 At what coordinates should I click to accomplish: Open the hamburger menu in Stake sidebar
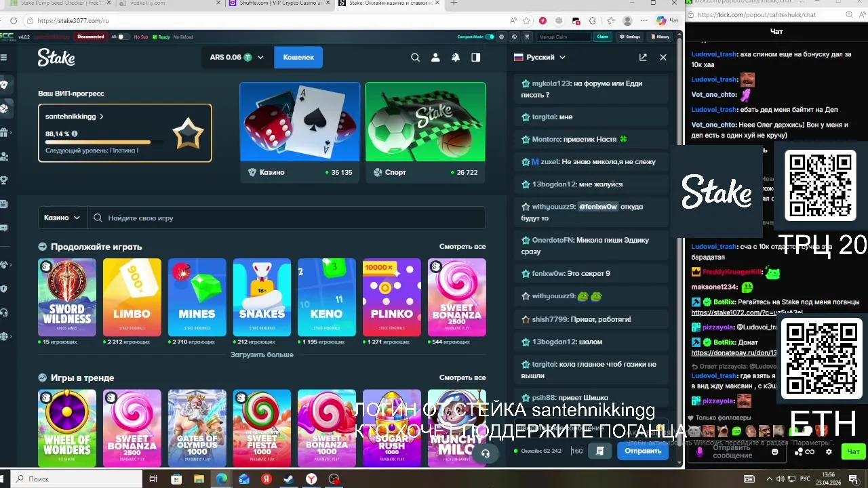pyautogui.click(x=4, y=58)
